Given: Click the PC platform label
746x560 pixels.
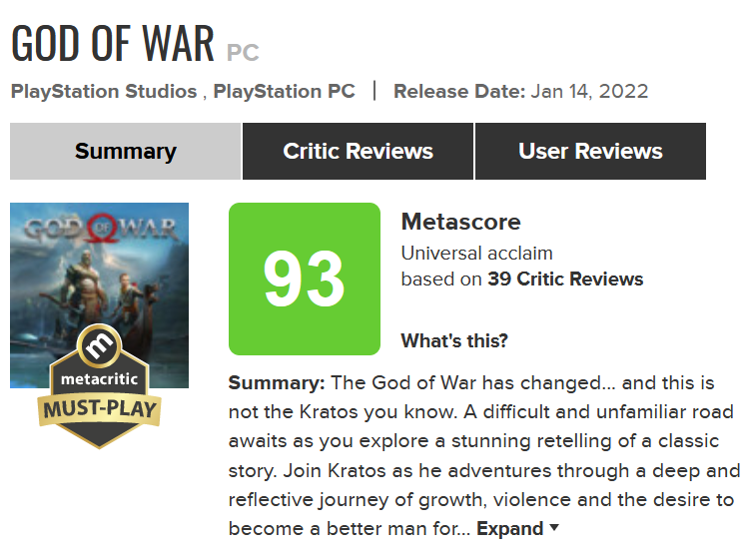Looking at the screenshot, I should (x=243, y=53).
